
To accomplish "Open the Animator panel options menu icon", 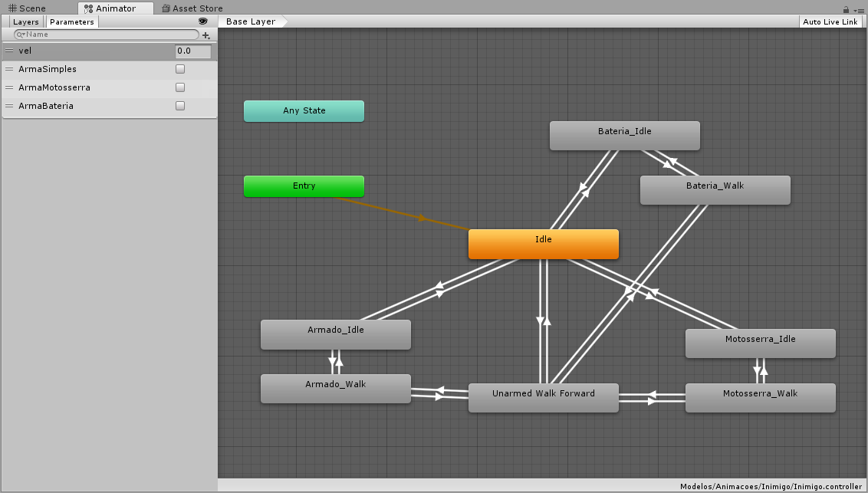I will [x=859, y=10].
